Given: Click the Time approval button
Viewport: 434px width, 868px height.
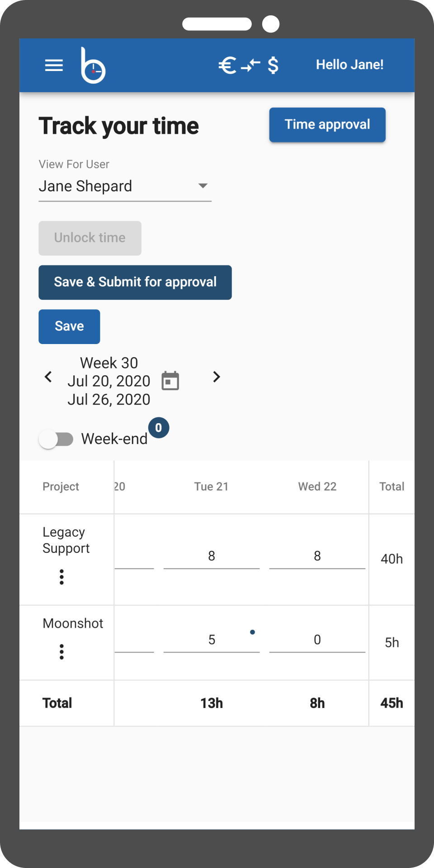Looking at the screenshot, I should pos(327,125).
